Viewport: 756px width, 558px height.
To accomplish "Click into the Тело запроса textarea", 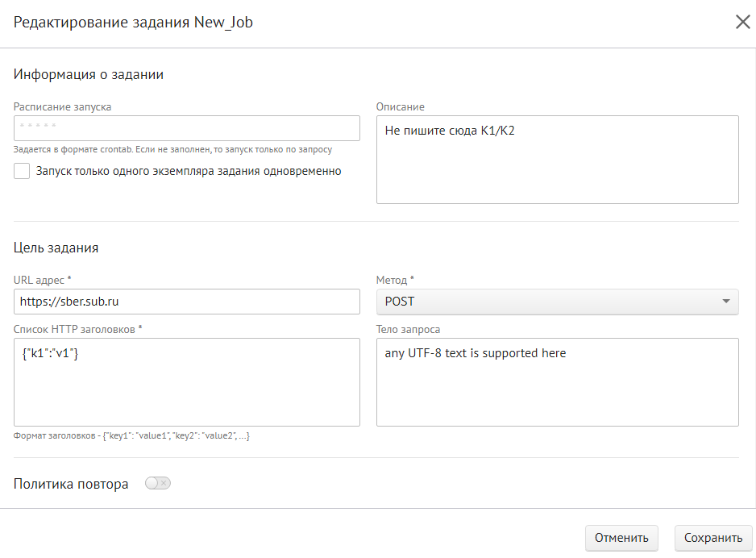I will click(557, 381).
